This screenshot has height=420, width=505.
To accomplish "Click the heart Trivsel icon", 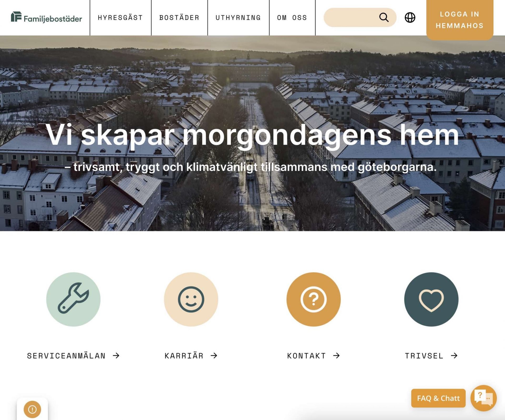I will [431, 299].
